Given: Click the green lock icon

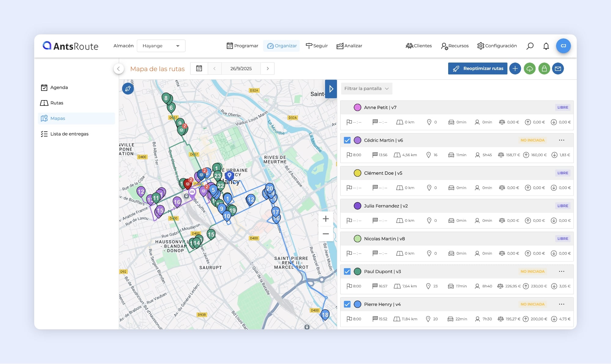Looking at the screenshot, I should [x=544, y=69].
